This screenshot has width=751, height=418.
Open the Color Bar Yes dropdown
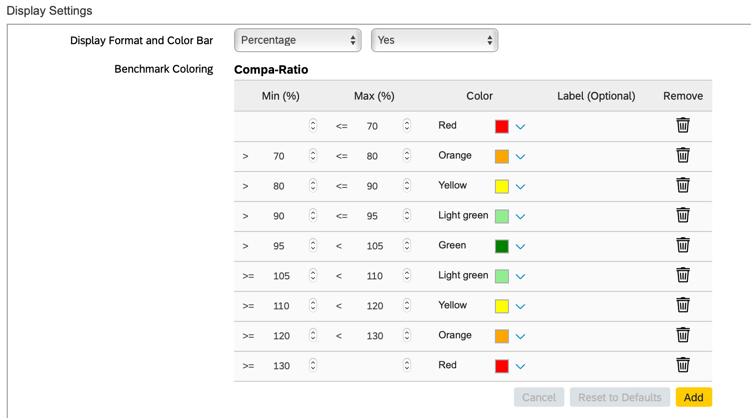[434, 40]
